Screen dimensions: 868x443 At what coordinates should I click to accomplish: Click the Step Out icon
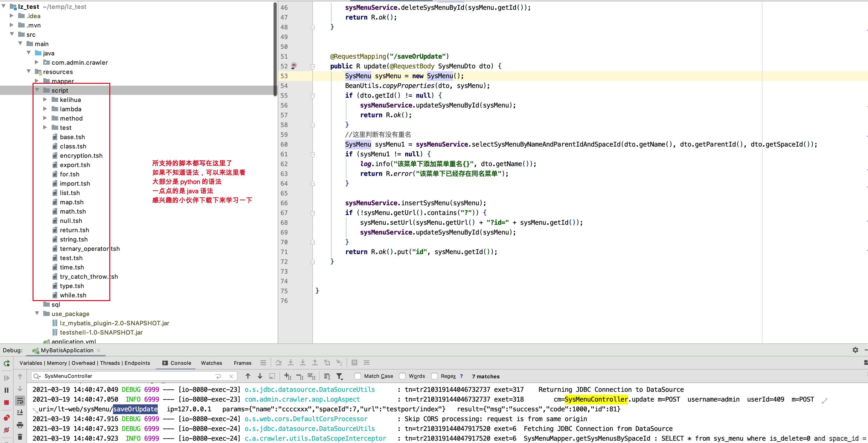click(x=315, y=363)
